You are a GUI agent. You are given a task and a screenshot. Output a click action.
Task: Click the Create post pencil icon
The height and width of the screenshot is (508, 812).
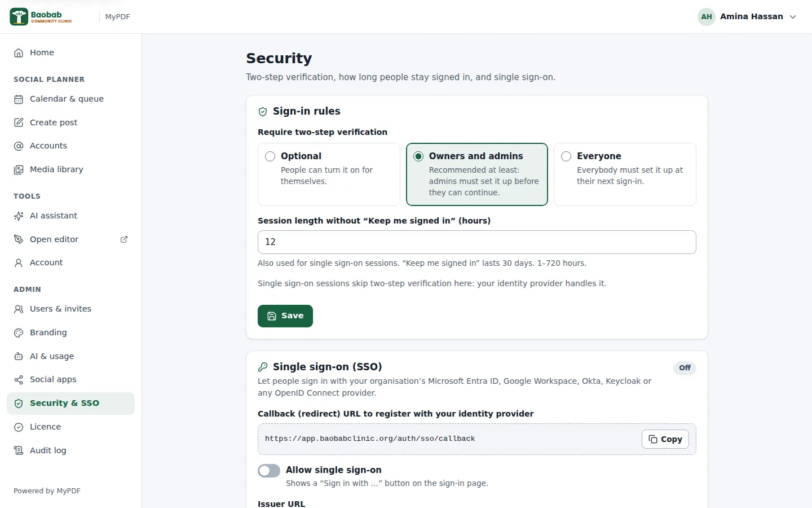coord(19,122)
